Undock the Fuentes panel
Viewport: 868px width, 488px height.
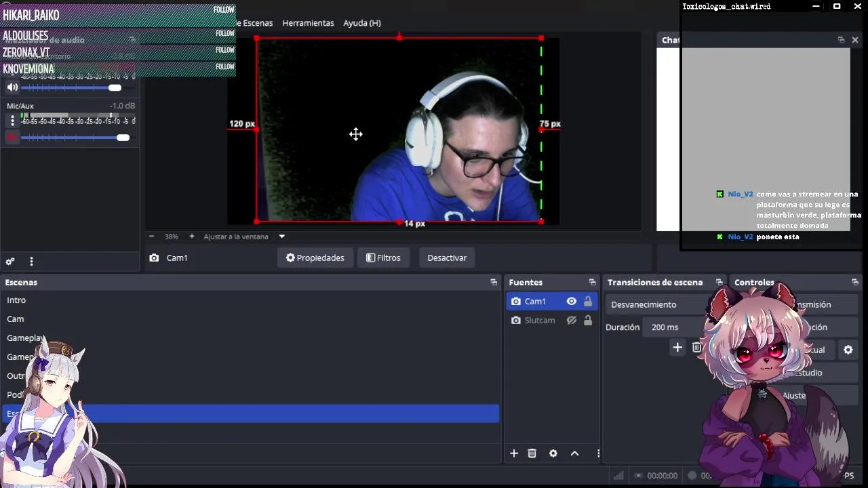click(x=592, y=282)
